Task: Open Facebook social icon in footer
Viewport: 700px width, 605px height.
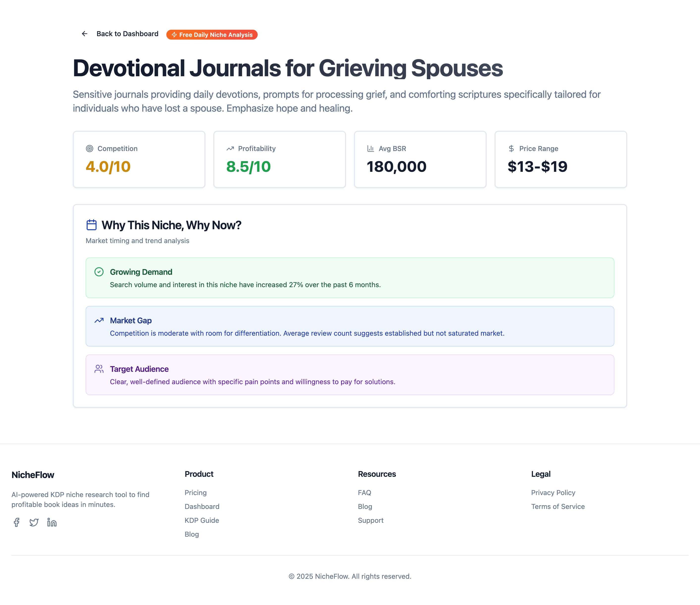Action: (x=16, y=522)
